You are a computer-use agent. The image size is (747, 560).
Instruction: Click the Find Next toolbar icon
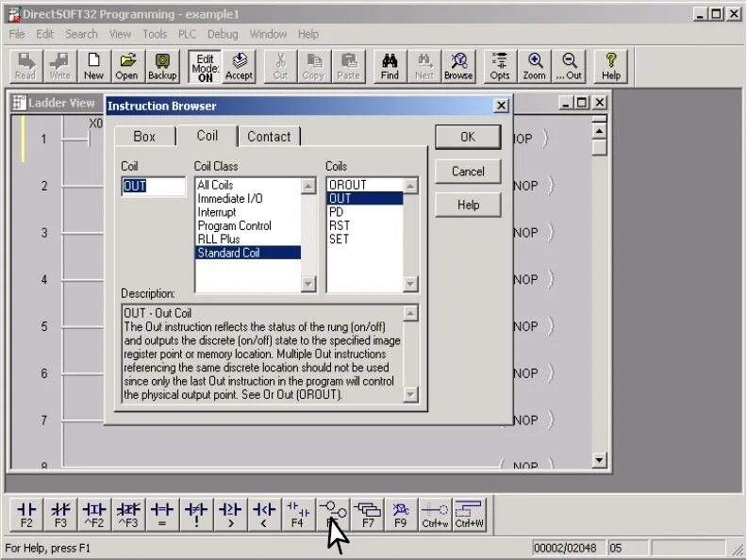[424, 67]
